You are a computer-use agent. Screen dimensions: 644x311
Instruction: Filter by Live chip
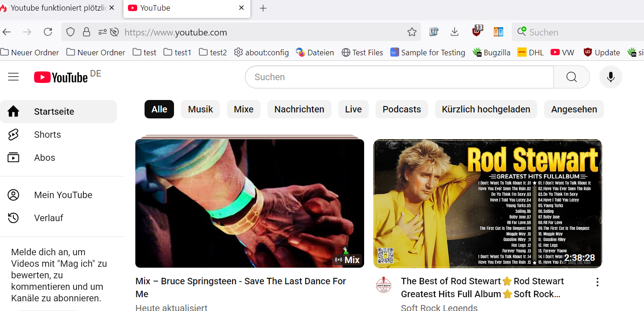354,109
